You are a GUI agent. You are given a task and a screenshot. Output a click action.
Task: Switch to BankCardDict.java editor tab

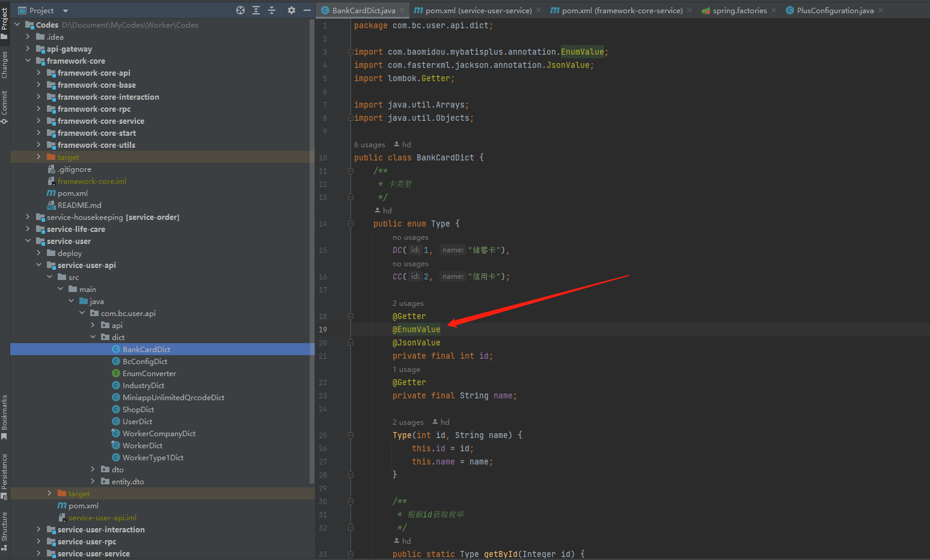click(x=364, y=10)
